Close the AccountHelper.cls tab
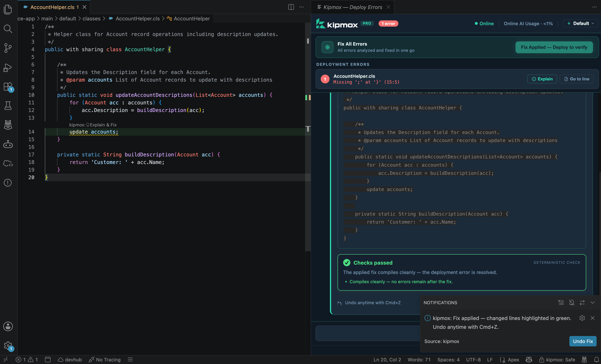The width and height of the screenshot is (601, 364). (x=84, y=7)
